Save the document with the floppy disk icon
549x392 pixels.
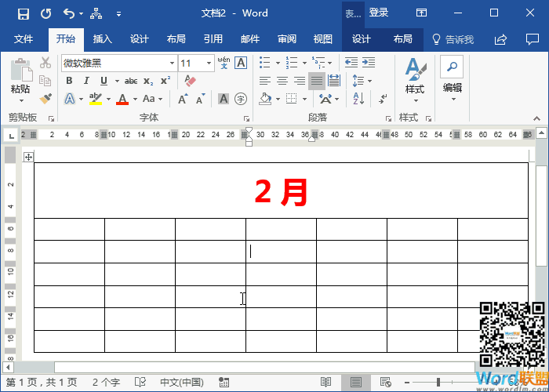(24, 13)
